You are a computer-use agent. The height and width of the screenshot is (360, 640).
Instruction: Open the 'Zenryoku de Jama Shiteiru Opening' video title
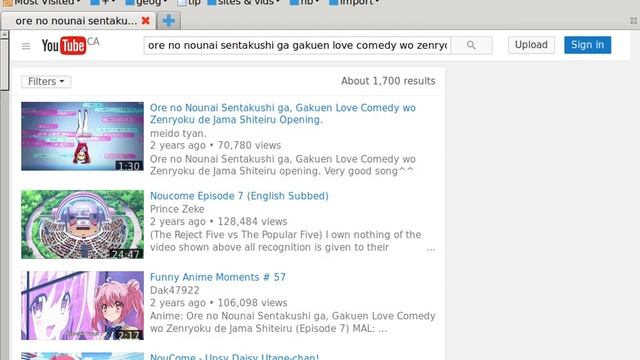click(282, 114)
